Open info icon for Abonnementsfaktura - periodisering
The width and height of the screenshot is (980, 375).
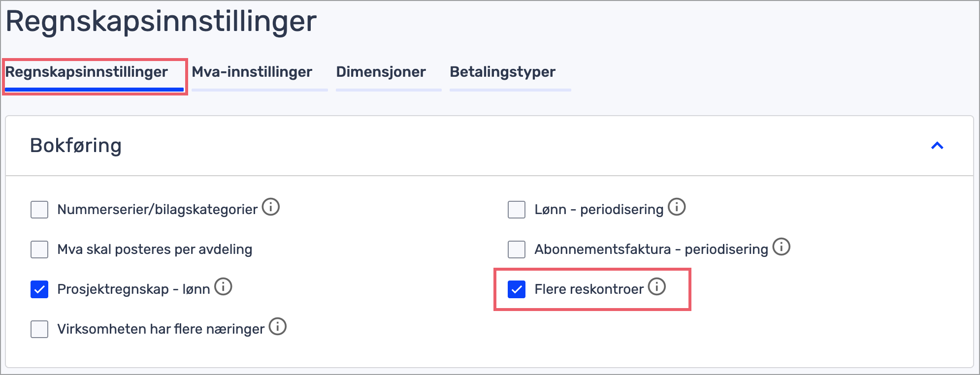[781, 247]
